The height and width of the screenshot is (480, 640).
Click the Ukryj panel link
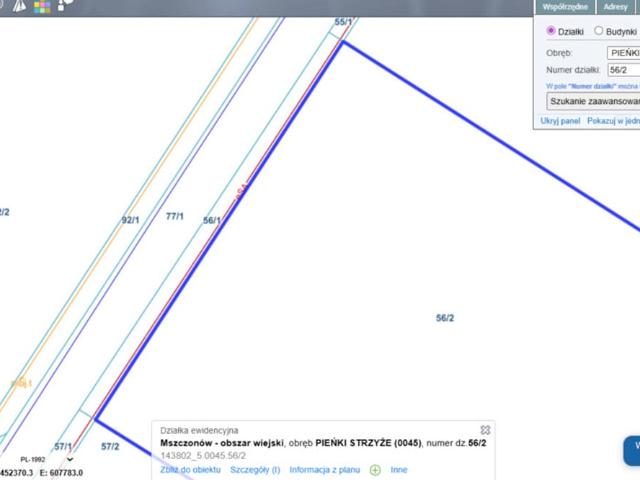[x=560, y=120]
